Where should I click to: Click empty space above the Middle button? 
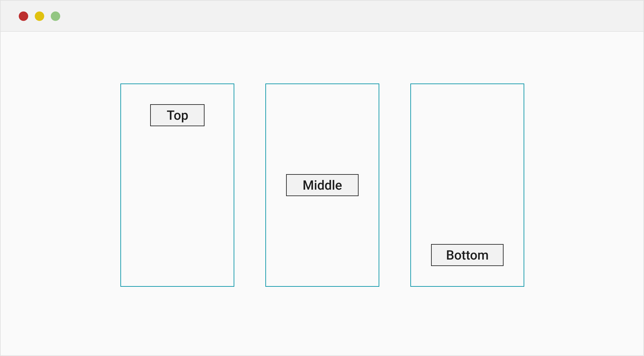(322, 129)
